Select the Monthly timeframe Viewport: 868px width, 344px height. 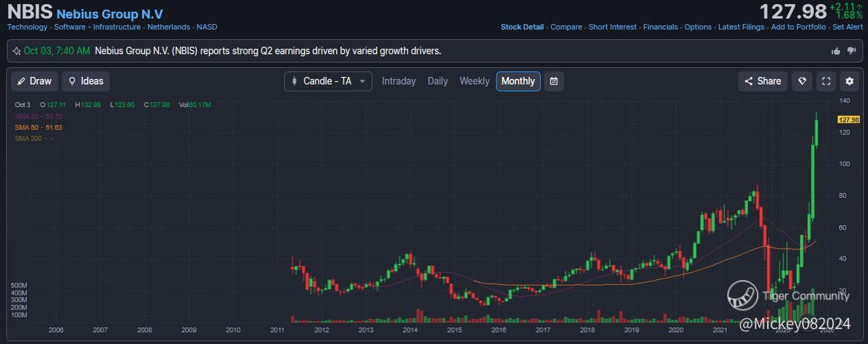click(518, 81)
